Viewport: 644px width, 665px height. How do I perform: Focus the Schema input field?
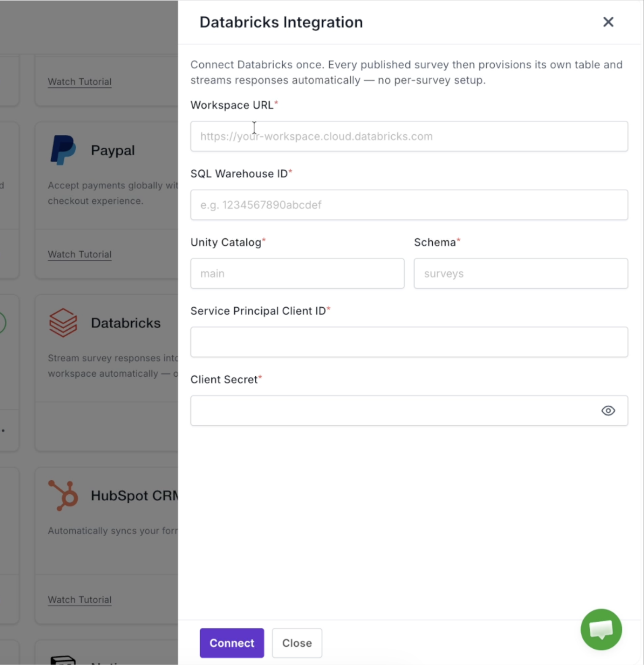521,273
